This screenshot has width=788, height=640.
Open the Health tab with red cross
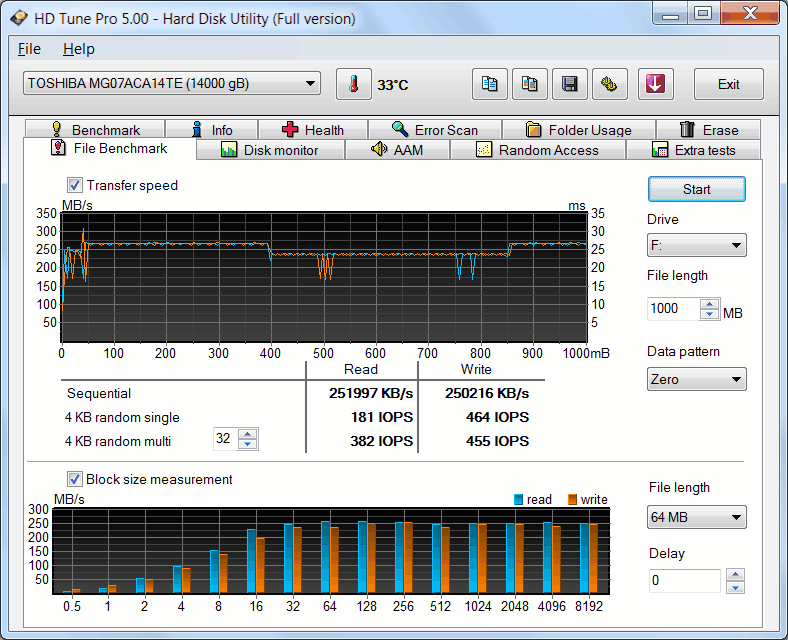tap(312, 130)
